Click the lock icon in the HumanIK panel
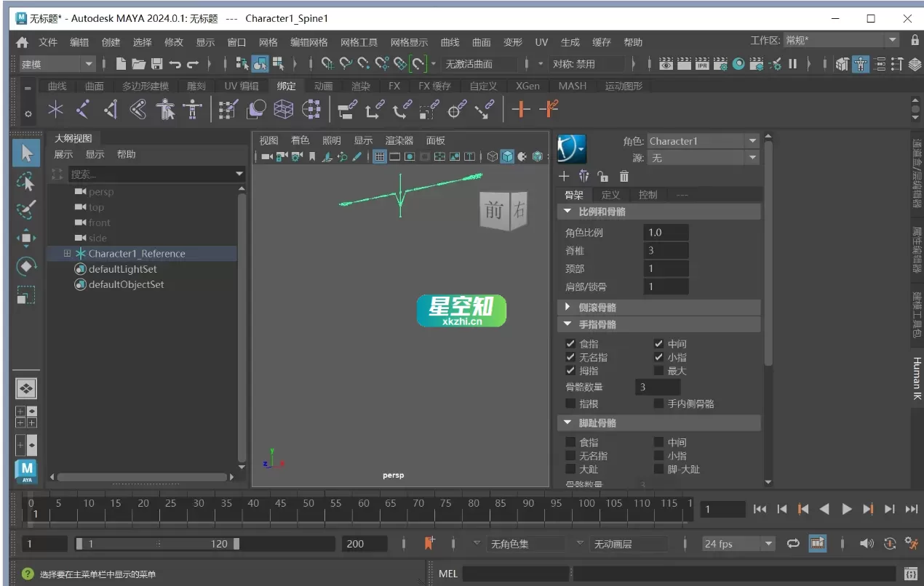The height and width of the screenshot is (586, 924). [602, 176]
